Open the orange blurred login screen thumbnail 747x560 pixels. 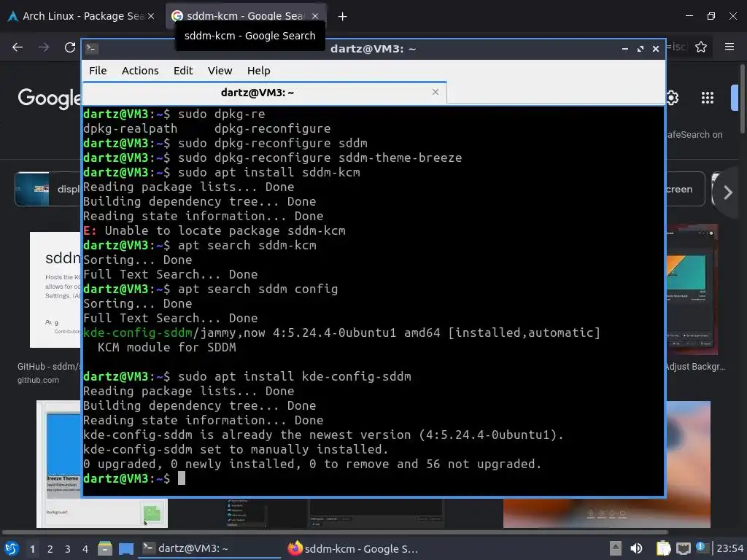pos(607,513)
